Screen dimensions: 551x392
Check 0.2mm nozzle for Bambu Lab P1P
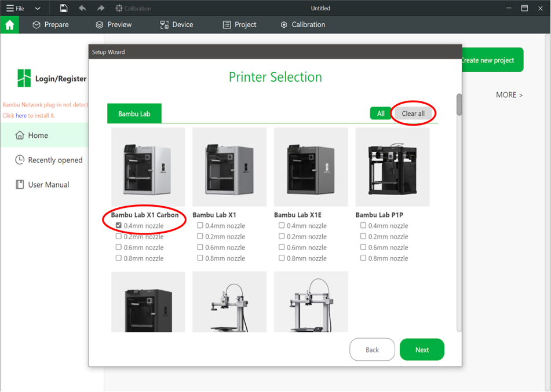tap(363, 236)
